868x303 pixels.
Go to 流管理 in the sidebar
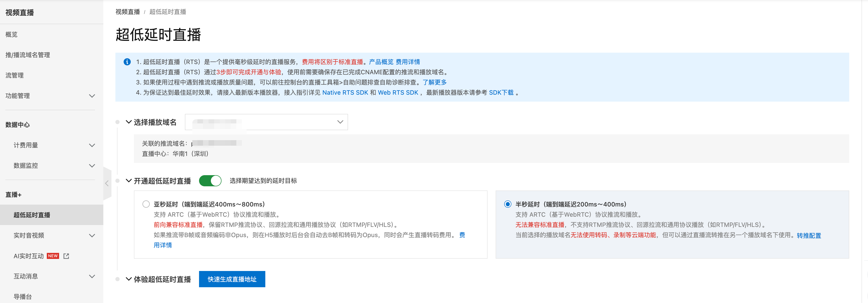pyautogui.click(x=15, y=75)
